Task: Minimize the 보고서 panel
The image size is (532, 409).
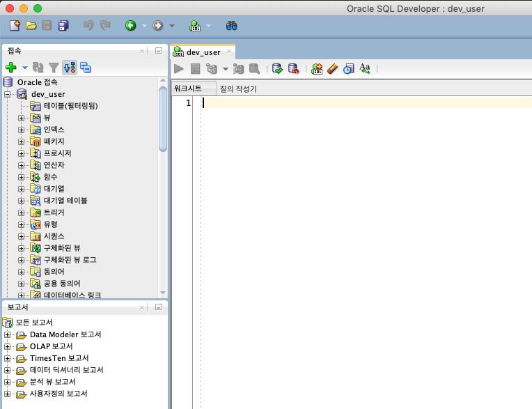Action: pos(159,307)
